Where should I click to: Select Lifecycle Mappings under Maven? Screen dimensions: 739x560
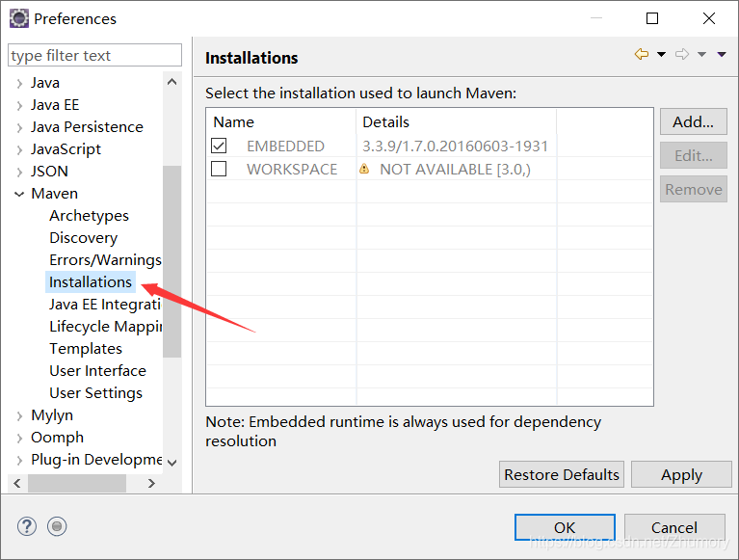pyautogui.click(x=106, y=326)
